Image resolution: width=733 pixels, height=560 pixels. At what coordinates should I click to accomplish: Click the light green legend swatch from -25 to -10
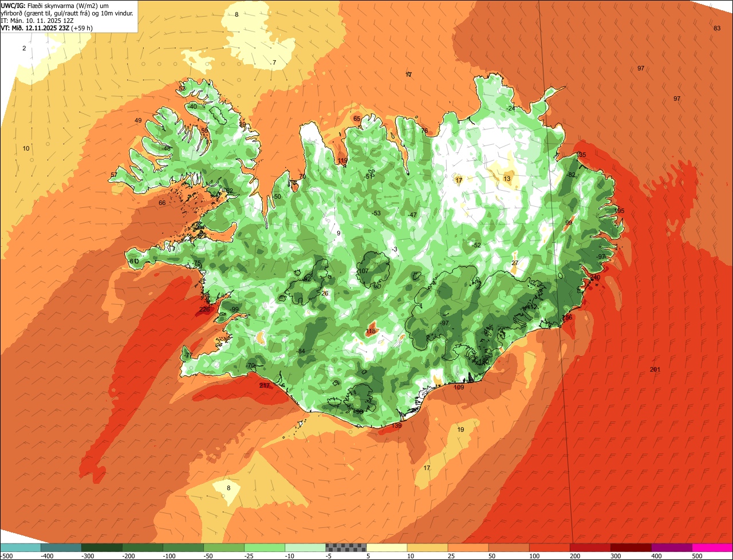pos(265,547)
